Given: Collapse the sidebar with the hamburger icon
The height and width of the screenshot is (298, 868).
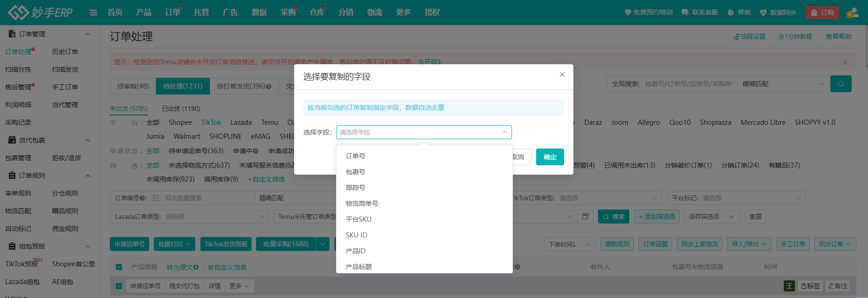Looking at the screenshot, I should tap(94, 13).
